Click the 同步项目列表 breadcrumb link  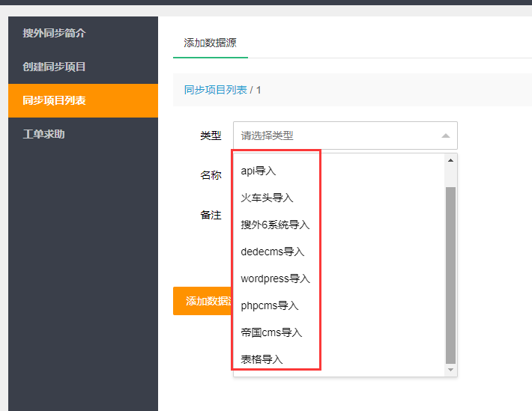click(215, 90)
